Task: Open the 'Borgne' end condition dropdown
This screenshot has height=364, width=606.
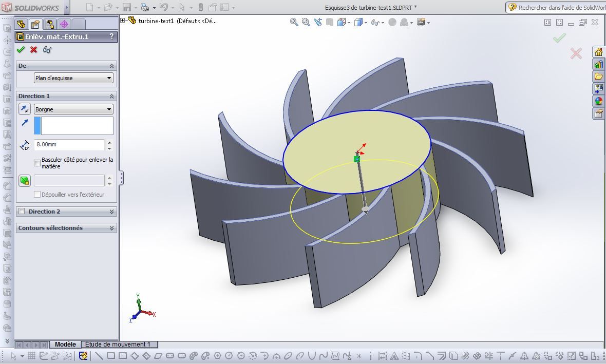Action: click(73, 109)
